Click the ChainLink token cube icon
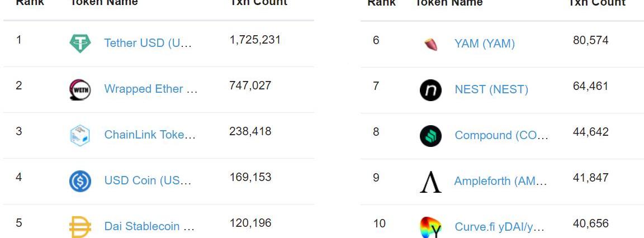This screenshot has width=644, height=238. [x=80, y=135]
